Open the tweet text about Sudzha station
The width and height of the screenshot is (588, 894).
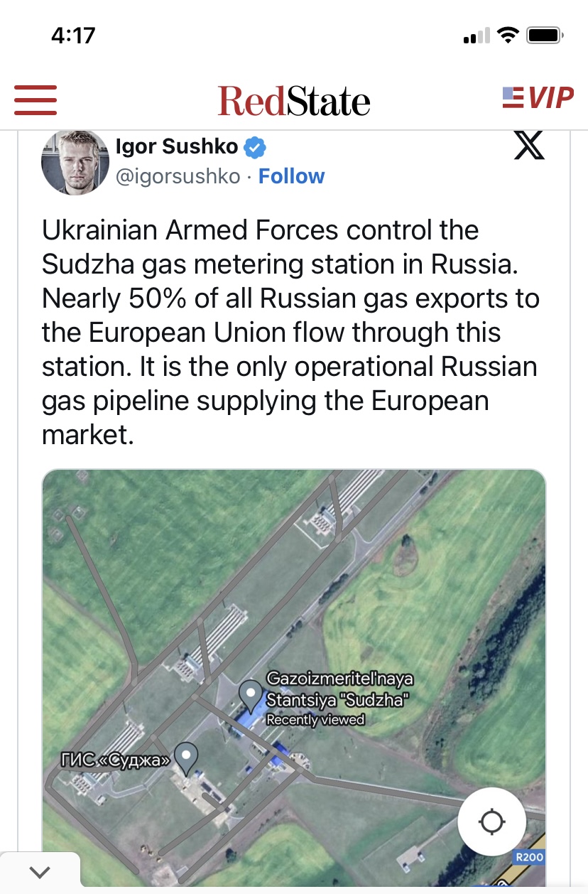point(291,332)
